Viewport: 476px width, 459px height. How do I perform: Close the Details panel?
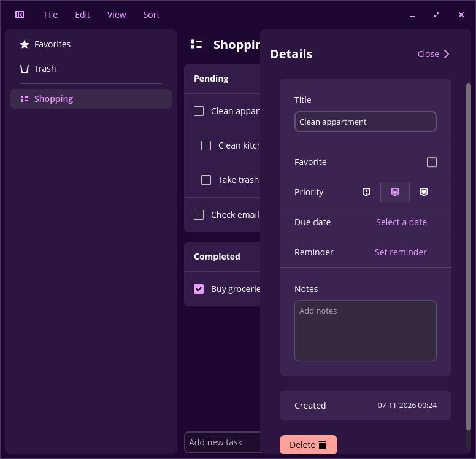434,54
